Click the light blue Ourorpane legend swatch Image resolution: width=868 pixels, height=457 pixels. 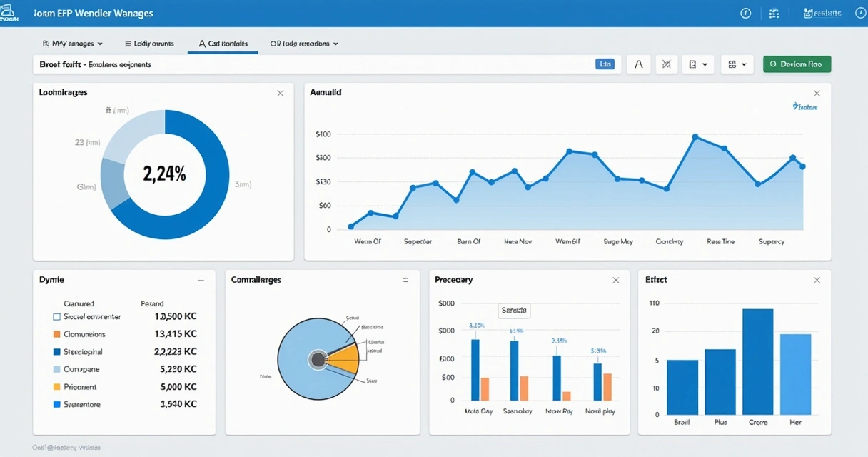pyautogui.click(x=57, y=369)
